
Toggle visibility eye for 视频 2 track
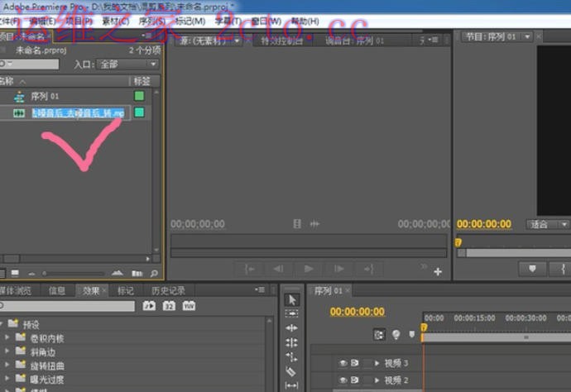(x=343, y=380)
